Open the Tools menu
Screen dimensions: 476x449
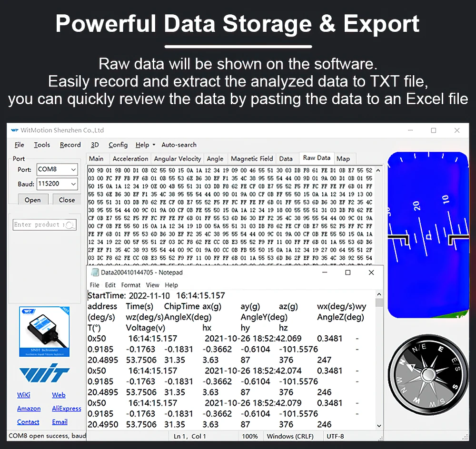tap(42, 145)
